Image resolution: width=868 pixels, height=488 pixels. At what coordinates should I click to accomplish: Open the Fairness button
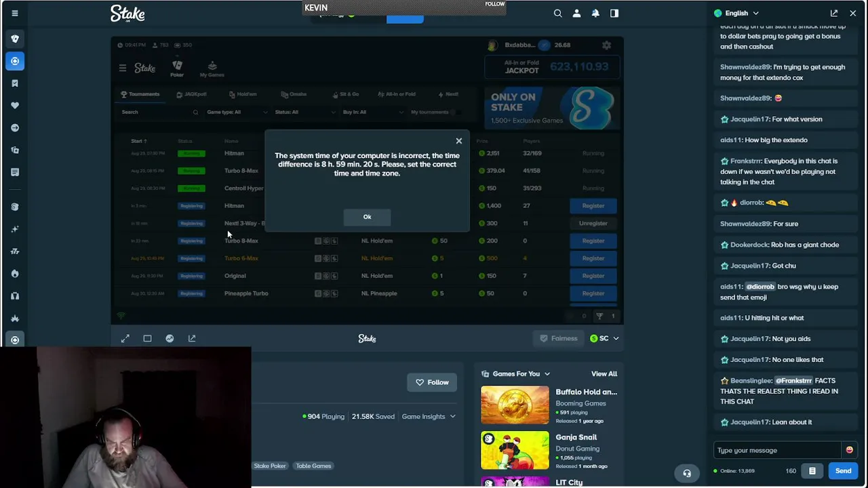coord(559,338)
